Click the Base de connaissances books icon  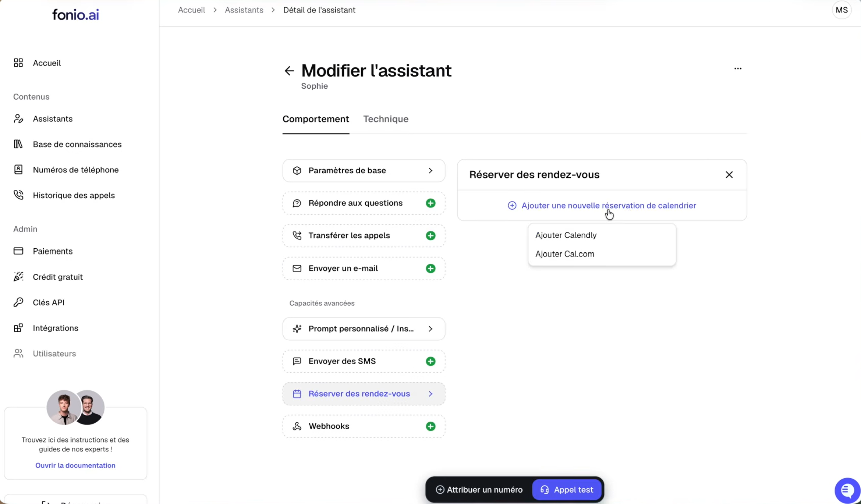tap(18, 144)
